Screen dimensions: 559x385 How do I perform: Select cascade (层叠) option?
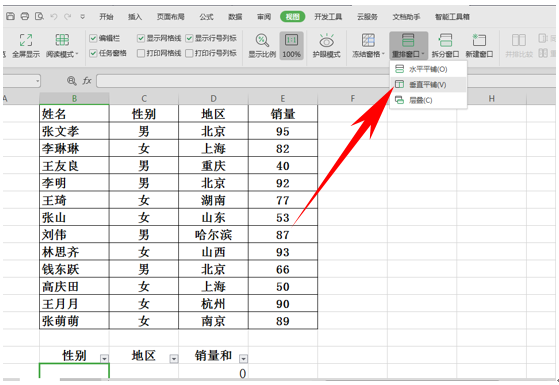(429, 101)
